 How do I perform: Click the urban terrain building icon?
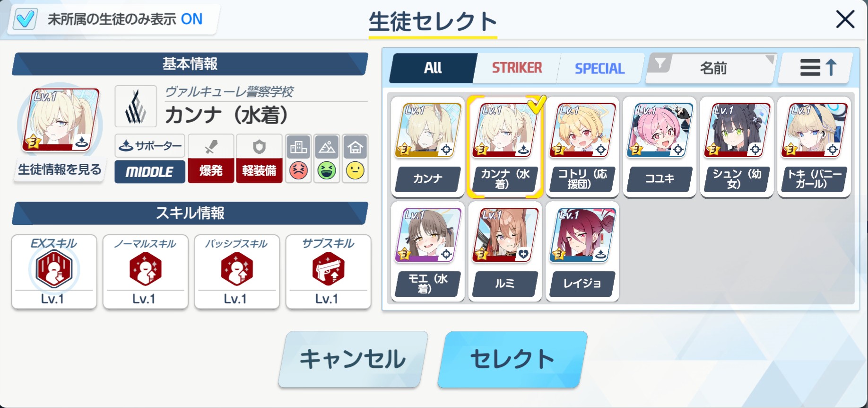298,147
